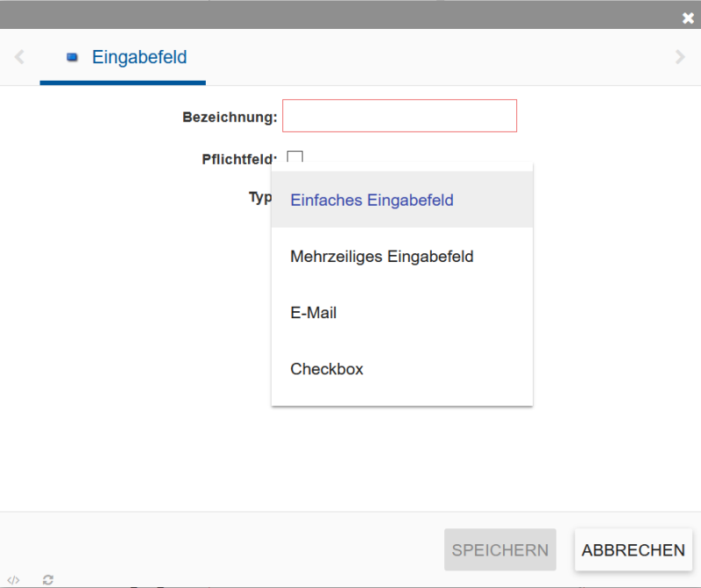
Task: Click the white X icon in the header
Action: [x=689, y=18]
